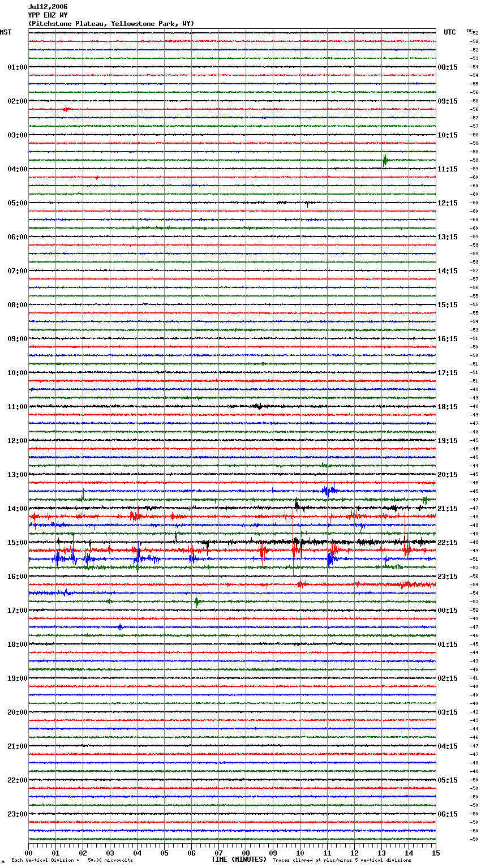Click the 02:15 UTC time label
This screenshot has height=868, width=481.
click(448, 678)
